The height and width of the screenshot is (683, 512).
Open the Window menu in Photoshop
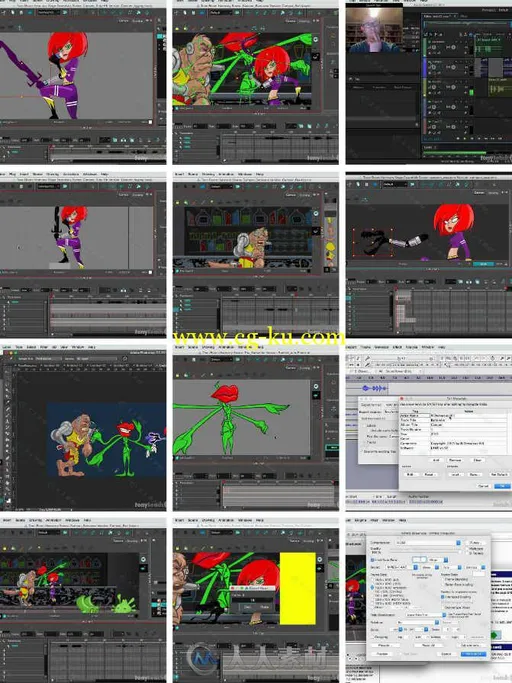click(78, 347)
